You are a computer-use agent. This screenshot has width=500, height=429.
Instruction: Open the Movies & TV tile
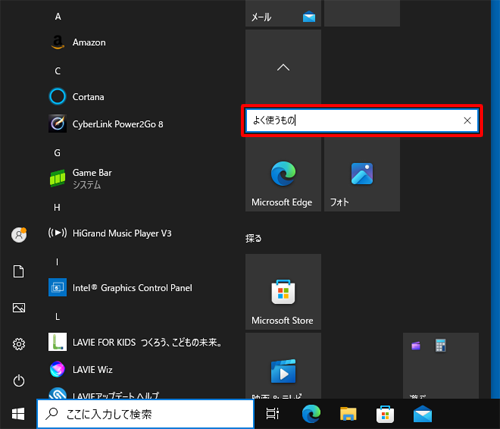coord(283,366)
